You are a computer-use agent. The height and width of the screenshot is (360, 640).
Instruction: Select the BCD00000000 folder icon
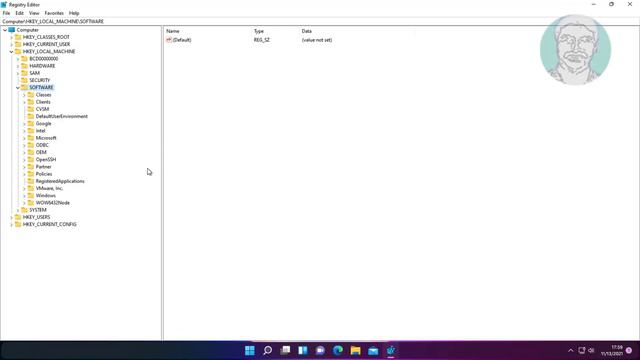click(x=24, y=58)
